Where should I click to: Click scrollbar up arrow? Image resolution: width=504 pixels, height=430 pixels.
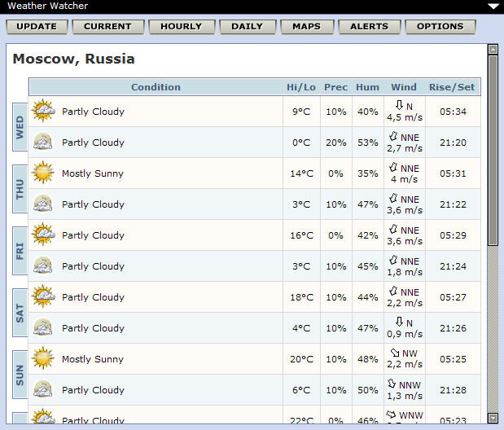point(493,49)
